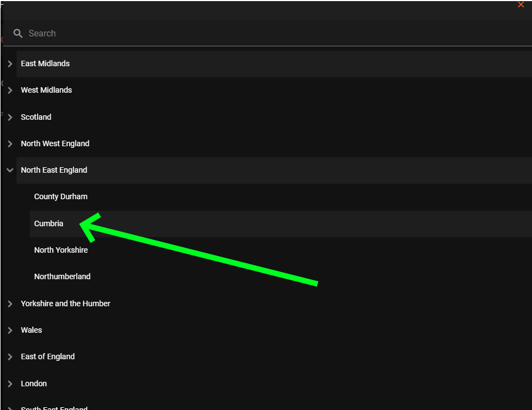
Task: Expand the East of England chevron
Action: click(x=10, y=357)
